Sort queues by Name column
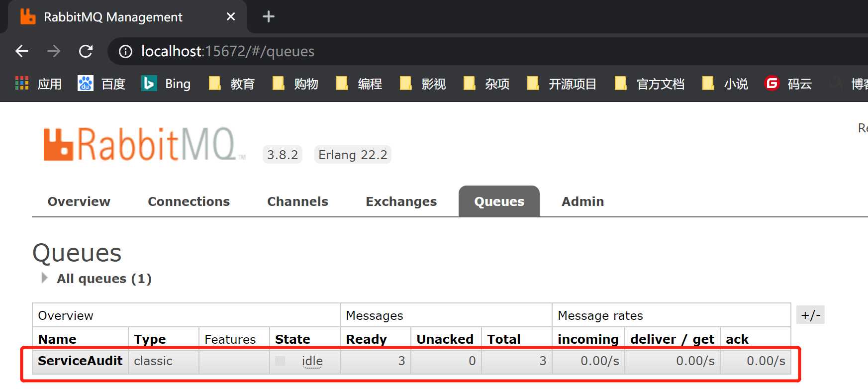 tap(57, 339)
